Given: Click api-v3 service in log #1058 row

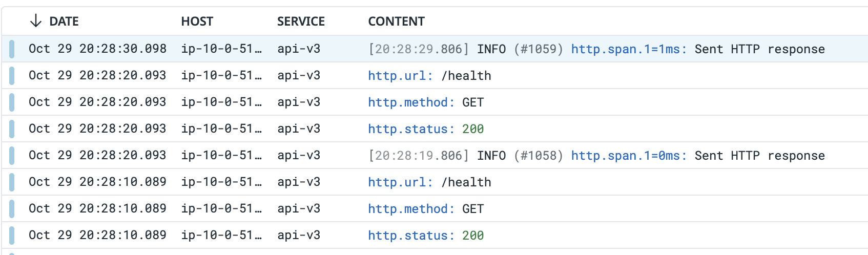Looking at the screenshot, I should point(299,156).
